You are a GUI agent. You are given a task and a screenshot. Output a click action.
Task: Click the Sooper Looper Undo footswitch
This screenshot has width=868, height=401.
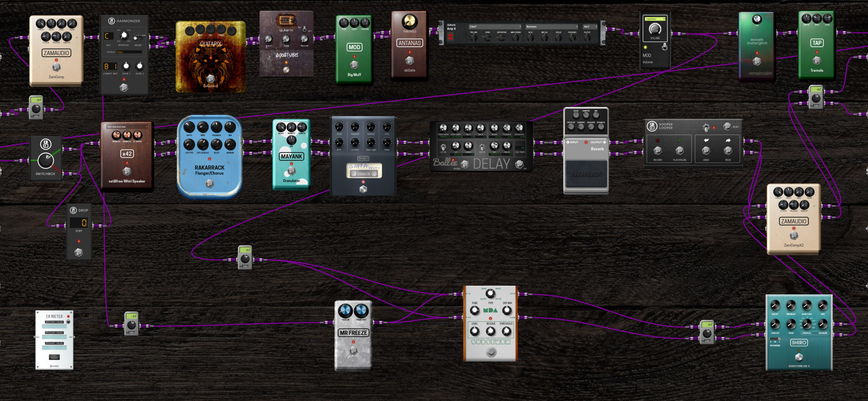706,150
